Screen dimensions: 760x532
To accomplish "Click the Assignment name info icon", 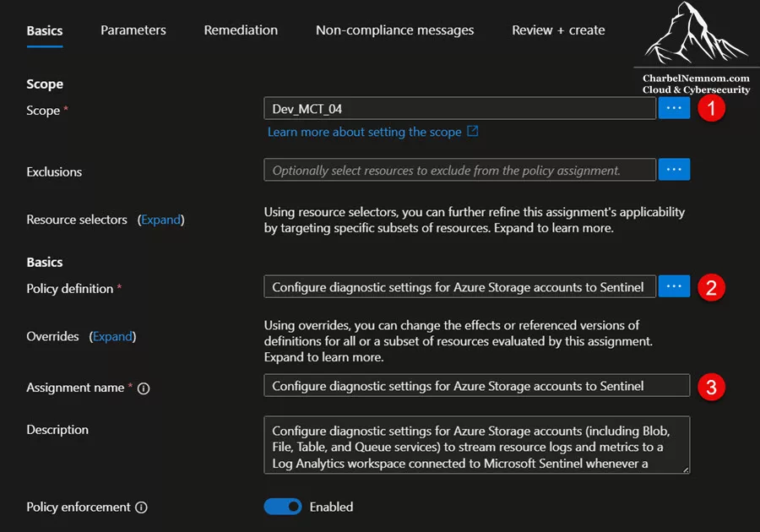I will click(144, 388).
